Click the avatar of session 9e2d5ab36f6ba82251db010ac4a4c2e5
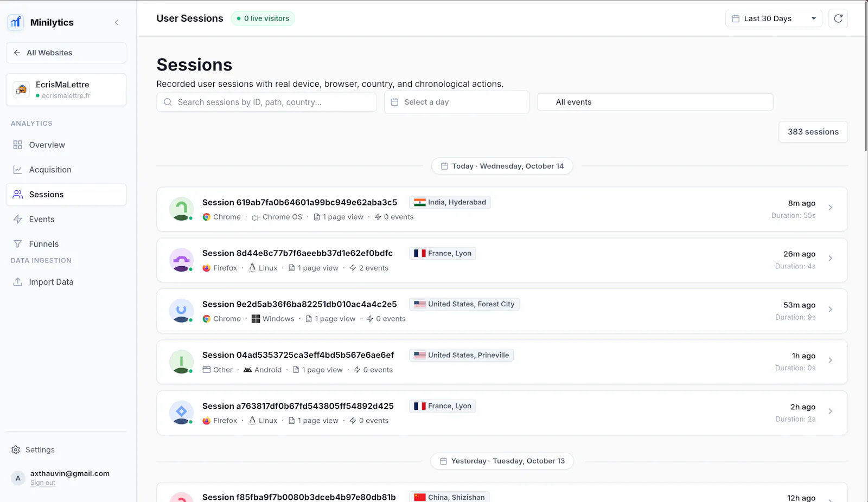 pos(181,311)
